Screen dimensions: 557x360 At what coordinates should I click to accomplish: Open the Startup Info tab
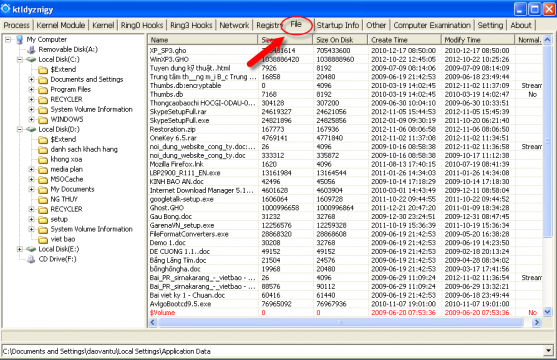pyautogui.click(x=337, y=25)
